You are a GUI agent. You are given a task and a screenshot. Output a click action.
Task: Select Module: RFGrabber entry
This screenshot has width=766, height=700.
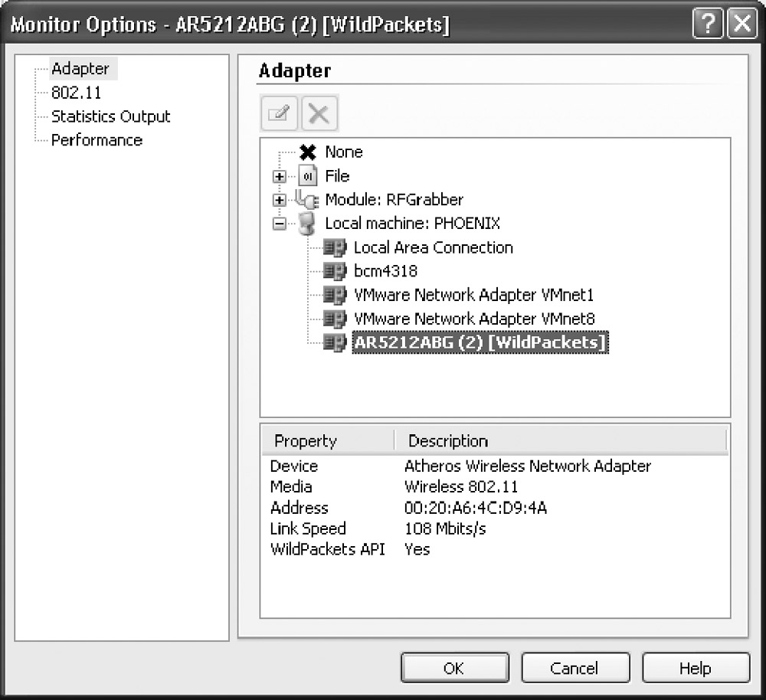pos(394,200)
